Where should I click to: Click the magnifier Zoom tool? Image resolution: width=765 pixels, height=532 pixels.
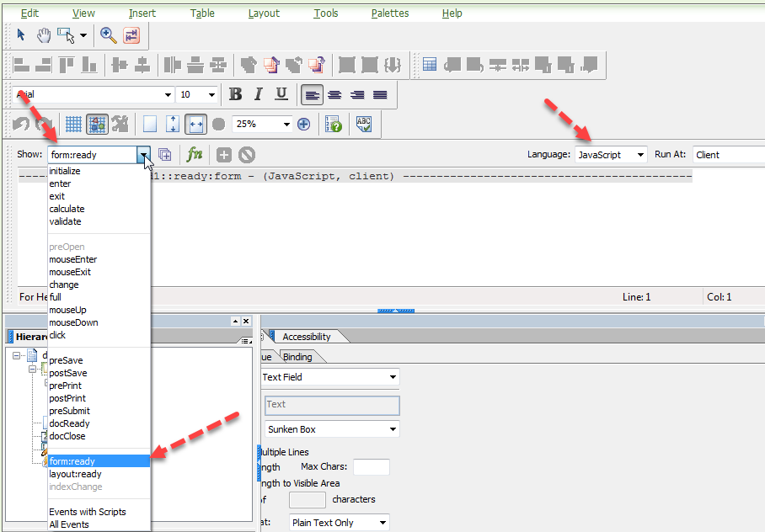click(108, 35)
